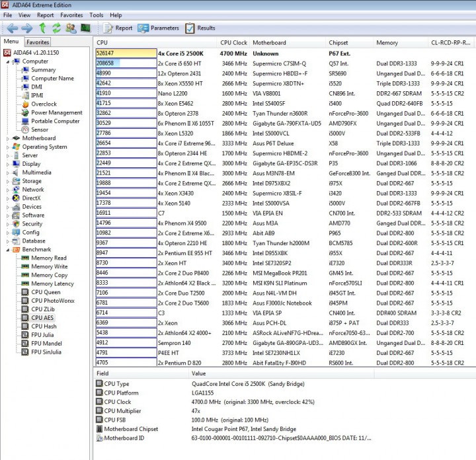Click the Forward arrow toolbar icon
The height and width of the screenshot is (460, 476).
(27, 28)
